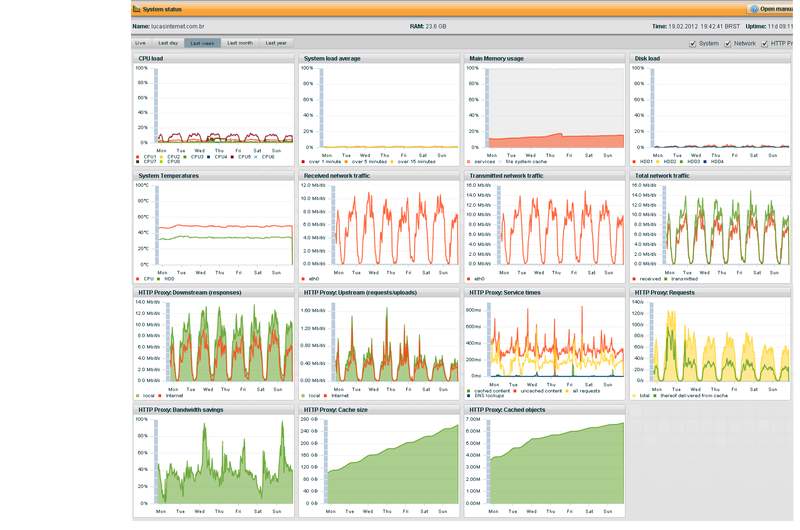Toggle the Network checkbox
The width and height of the screenshot is (800, 530).
[728, 44]
